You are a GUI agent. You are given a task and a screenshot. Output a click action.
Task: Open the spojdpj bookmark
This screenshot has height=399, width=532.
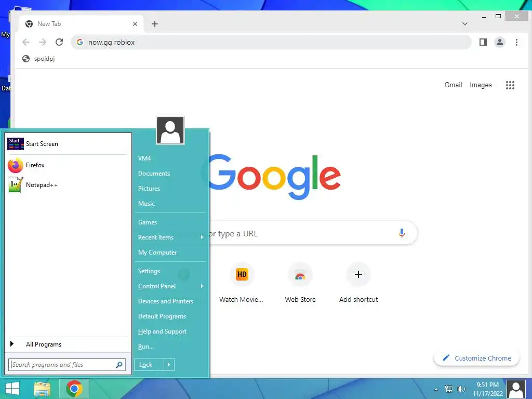tap(38, 59)
